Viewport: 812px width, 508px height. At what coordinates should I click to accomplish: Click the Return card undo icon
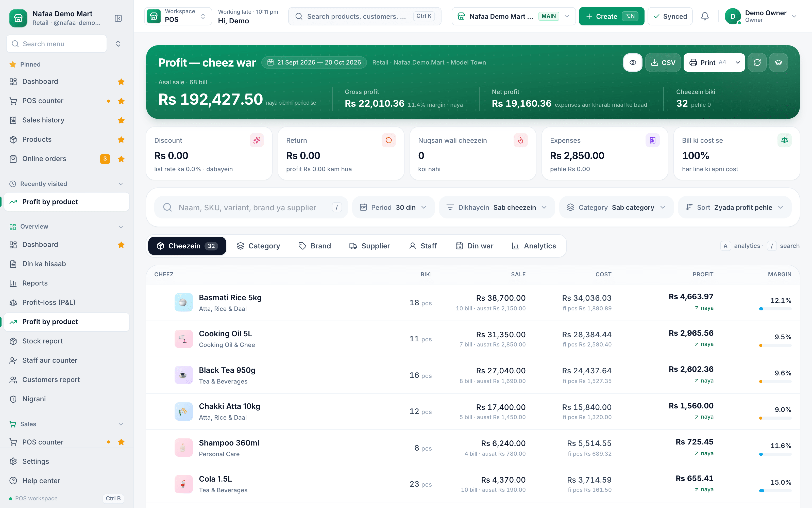tap(388, 140)
